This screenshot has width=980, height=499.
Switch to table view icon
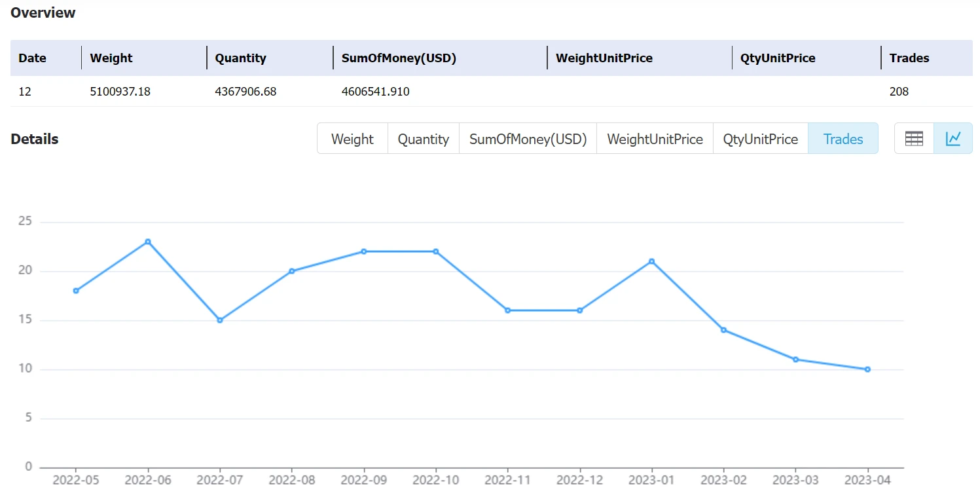(914, 138)
